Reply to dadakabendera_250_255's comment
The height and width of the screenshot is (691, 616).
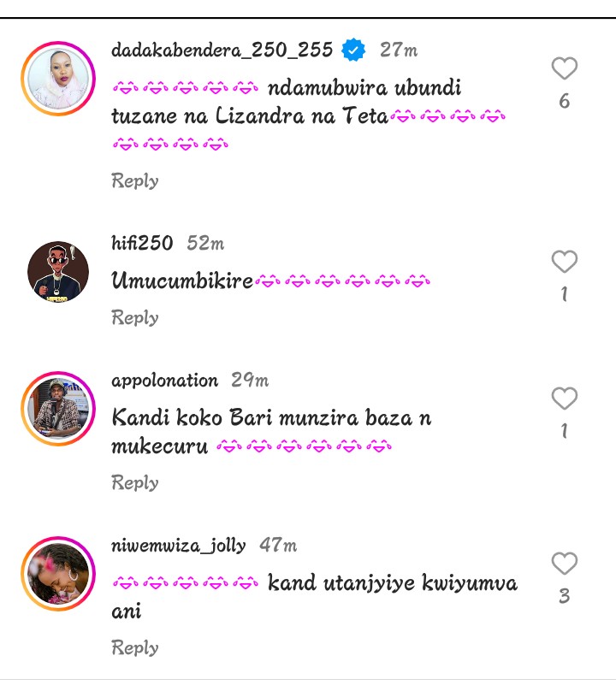click(135, 180)
